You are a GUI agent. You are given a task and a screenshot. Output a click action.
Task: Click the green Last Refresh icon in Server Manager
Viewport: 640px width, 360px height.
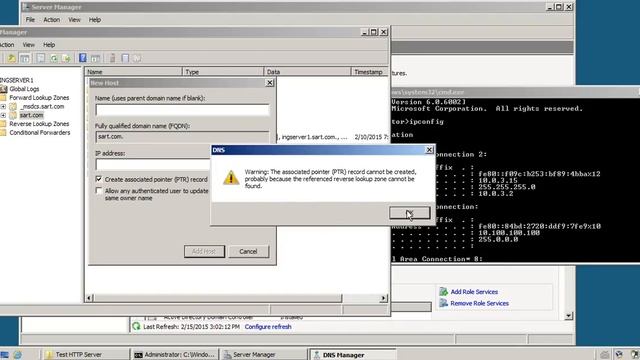(136, 326)
